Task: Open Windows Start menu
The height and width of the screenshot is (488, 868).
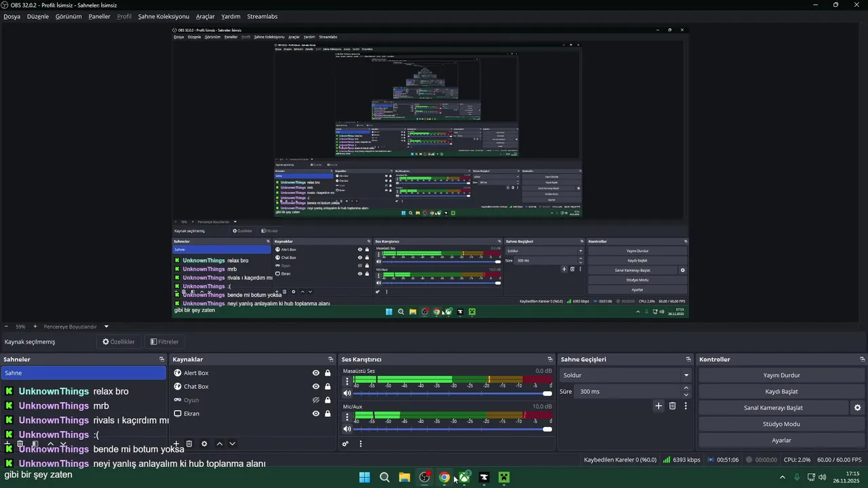Action: coord(364,477)
